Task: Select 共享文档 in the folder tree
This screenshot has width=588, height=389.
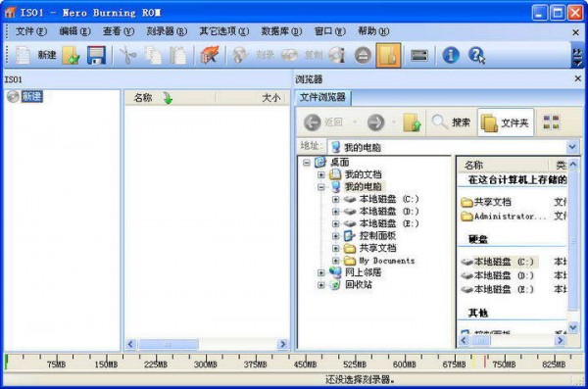Action: (x=377, y=248)
